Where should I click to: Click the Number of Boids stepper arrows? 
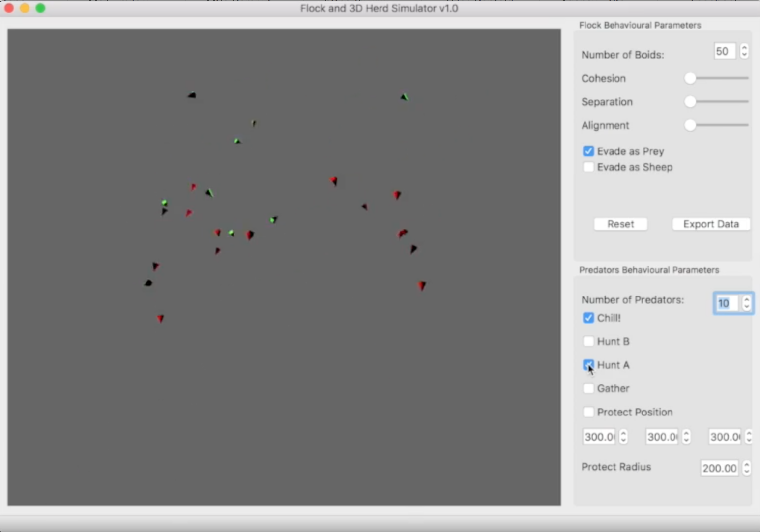744,51
